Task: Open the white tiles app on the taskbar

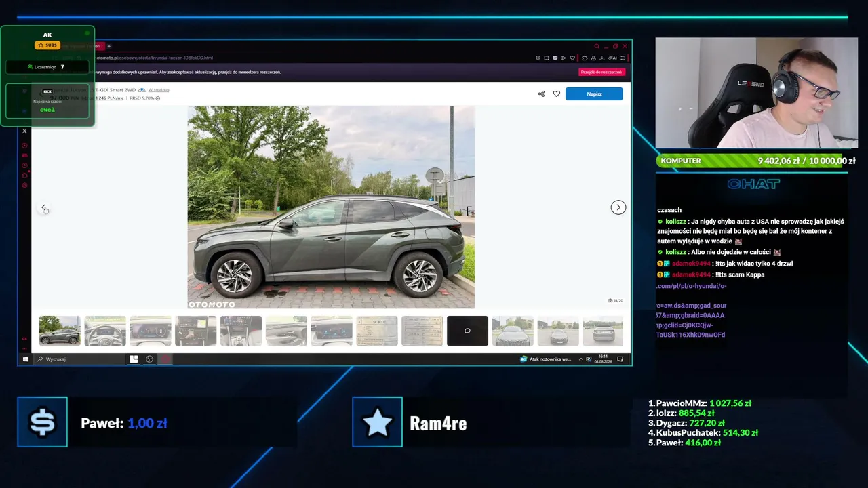Action: 134,359
